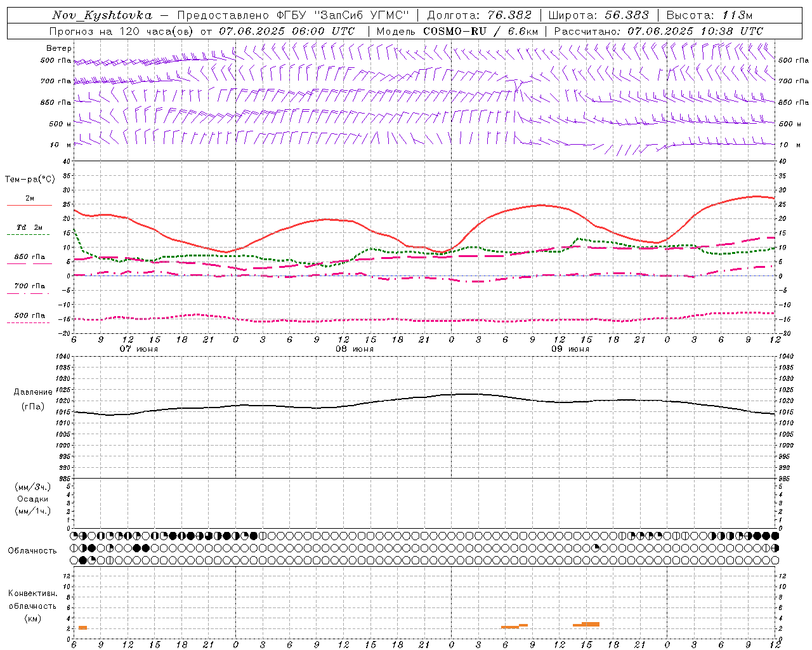812x650 pixels.
Task: Click the 'Тем-ра(°C)' panel label
Action: pyautogui.click(x=30, y=180)
